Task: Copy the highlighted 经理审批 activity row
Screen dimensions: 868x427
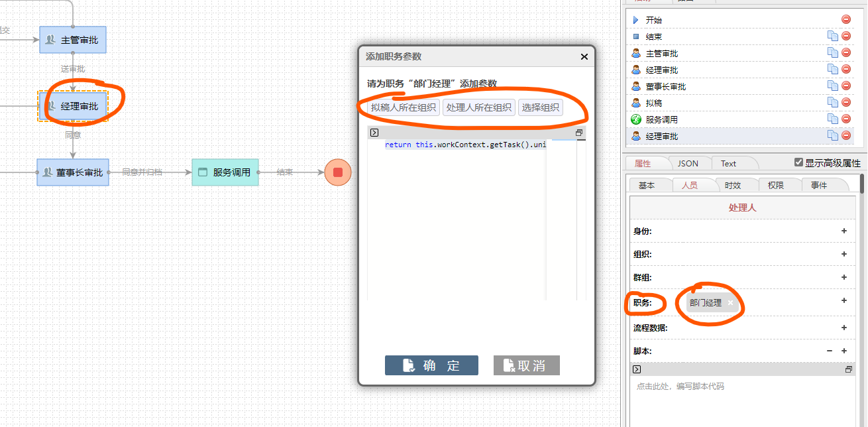Action: [x=833, y=136]
